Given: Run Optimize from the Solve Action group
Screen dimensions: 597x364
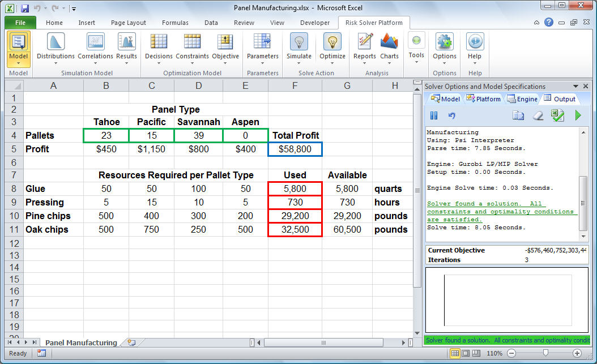Looking at the screenshot, I should pyautogui.click(x=332, y=42).
